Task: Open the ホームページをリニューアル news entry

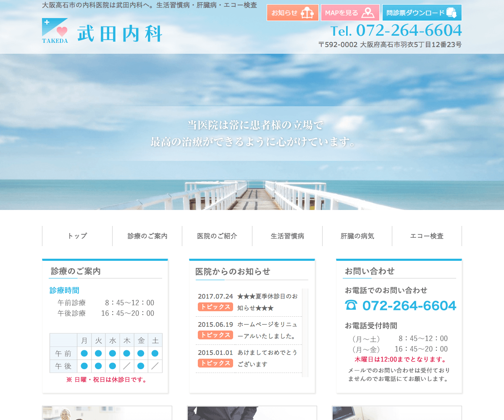Action: (x=267, y=330)
